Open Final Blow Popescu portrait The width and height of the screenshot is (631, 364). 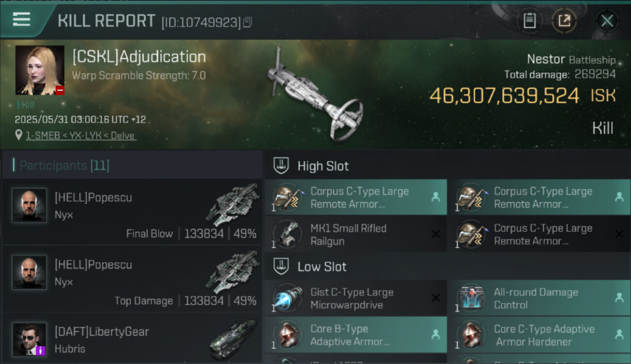pyautogui.click(x=30, y=205)
